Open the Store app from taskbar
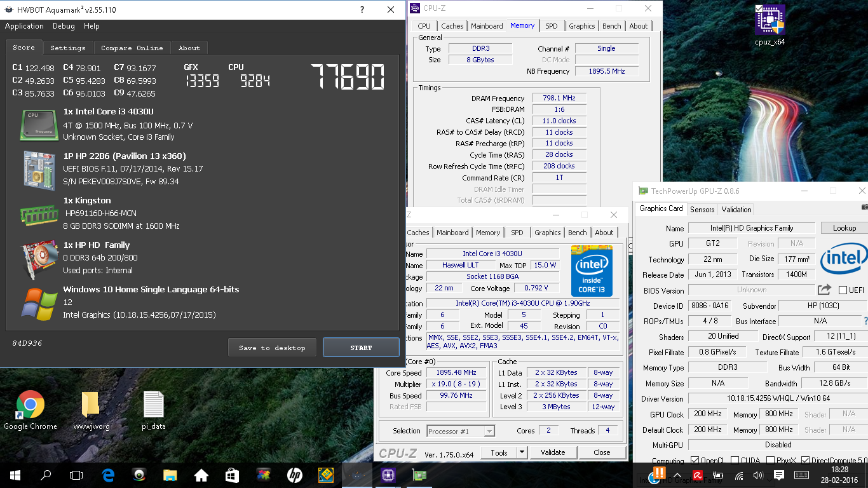The width and height of the screenshot is (868, 488). [232, 475]
